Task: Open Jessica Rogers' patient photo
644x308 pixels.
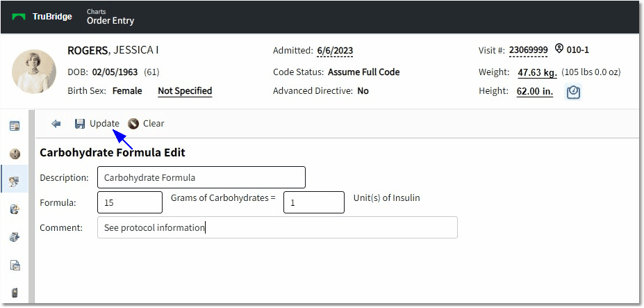Action: [x=33, y=72]
